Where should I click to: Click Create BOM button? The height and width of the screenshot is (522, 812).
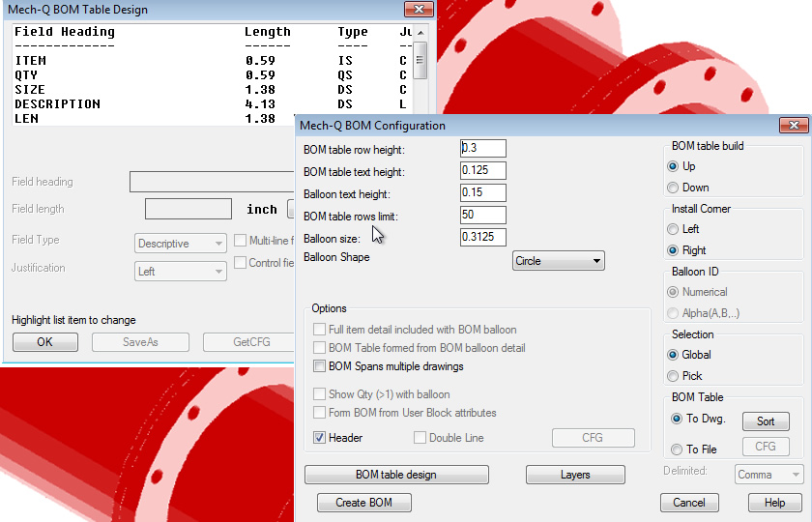[364, 503]
